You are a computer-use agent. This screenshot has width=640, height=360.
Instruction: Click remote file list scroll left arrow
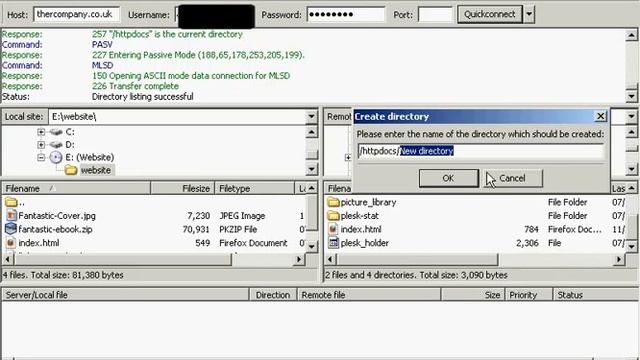[x=331, y=259]
